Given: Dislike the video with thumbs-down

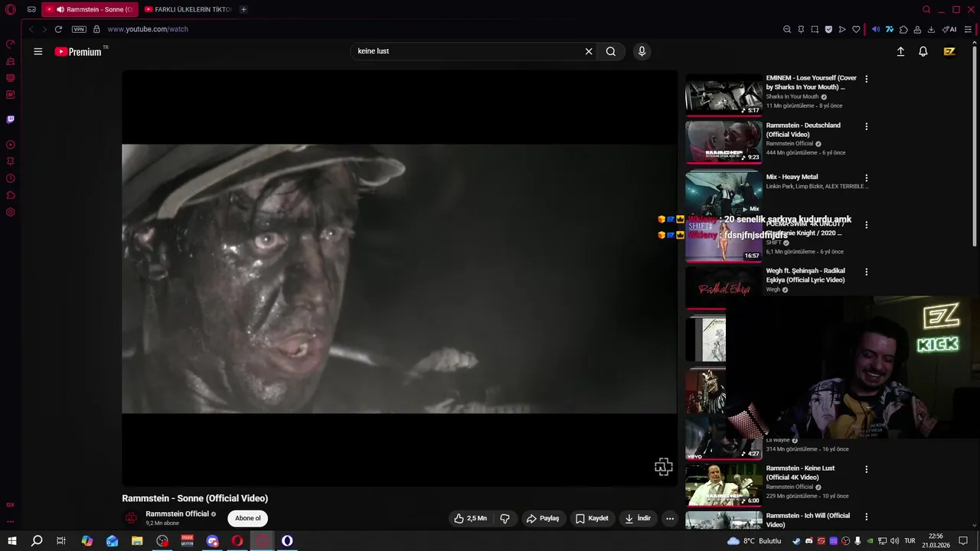Looking at the screenshot, I should pyautogui.click(x=505, y=518).
